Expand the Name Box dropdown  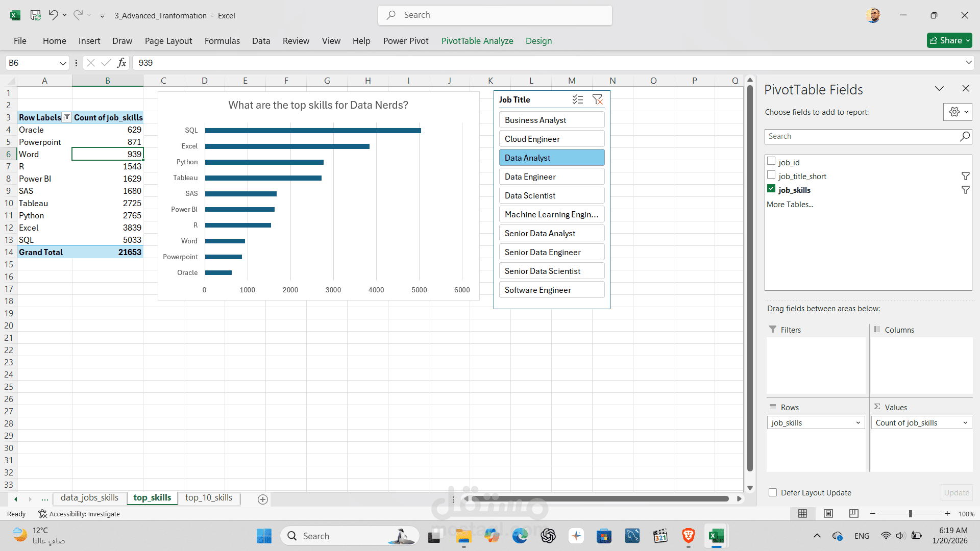(63, 63)
